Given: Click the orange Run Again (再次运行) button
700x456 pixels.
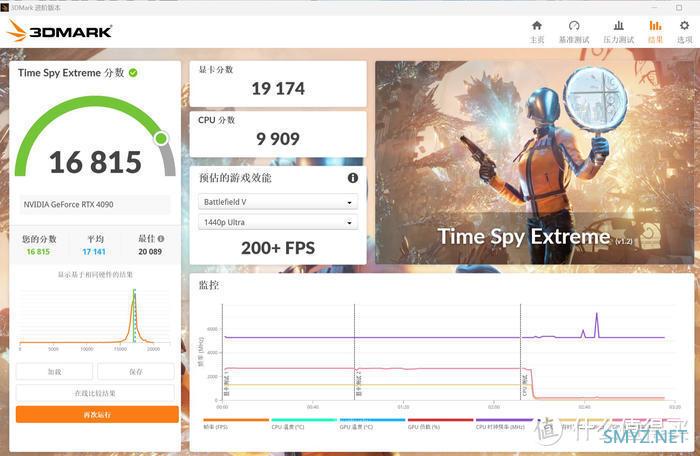Looking at the screenshot, I should [x=97, y=414].
